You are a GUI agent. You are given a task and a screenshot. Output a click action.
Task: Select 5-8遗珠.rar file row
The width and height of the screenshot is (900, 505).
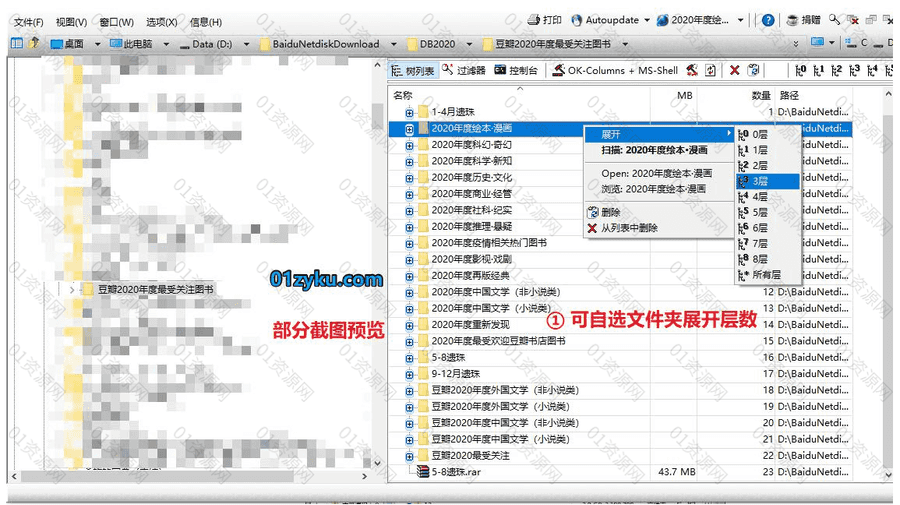[x=619, y=472]
